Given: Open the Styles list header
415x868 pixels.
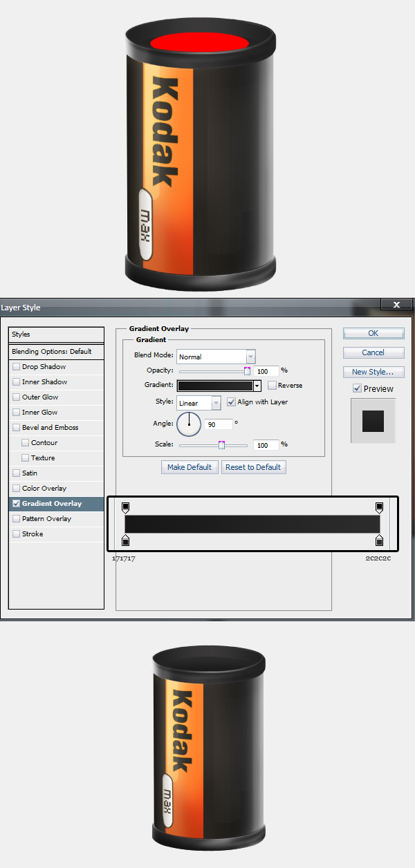Looking at the screenshot, I should click(x=55, y=334).
